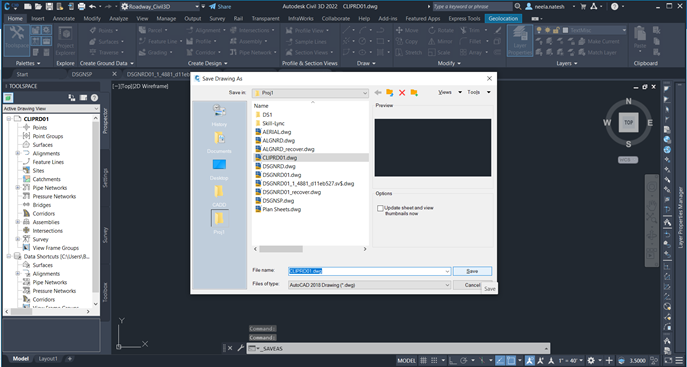This screenshot has height=367, width=687.
Task: Click the Save button
Action: tap(472, 271)
